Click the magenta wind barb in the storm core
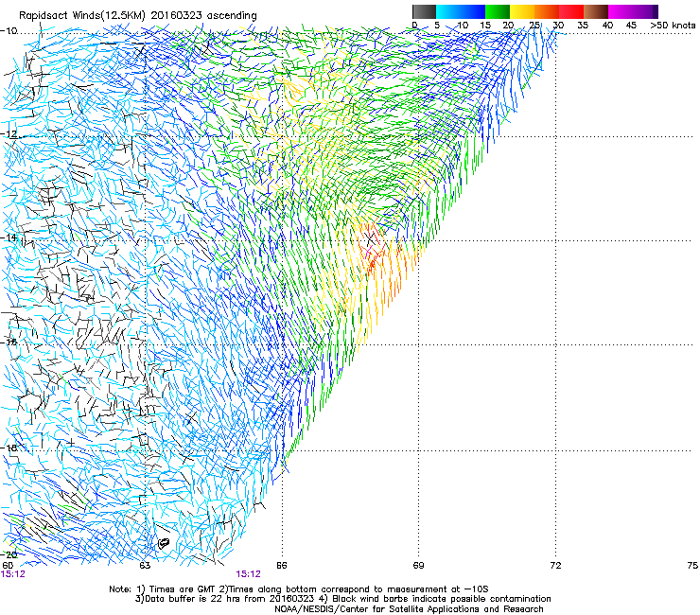Viewport: 700px width, 615px height. 367,254
